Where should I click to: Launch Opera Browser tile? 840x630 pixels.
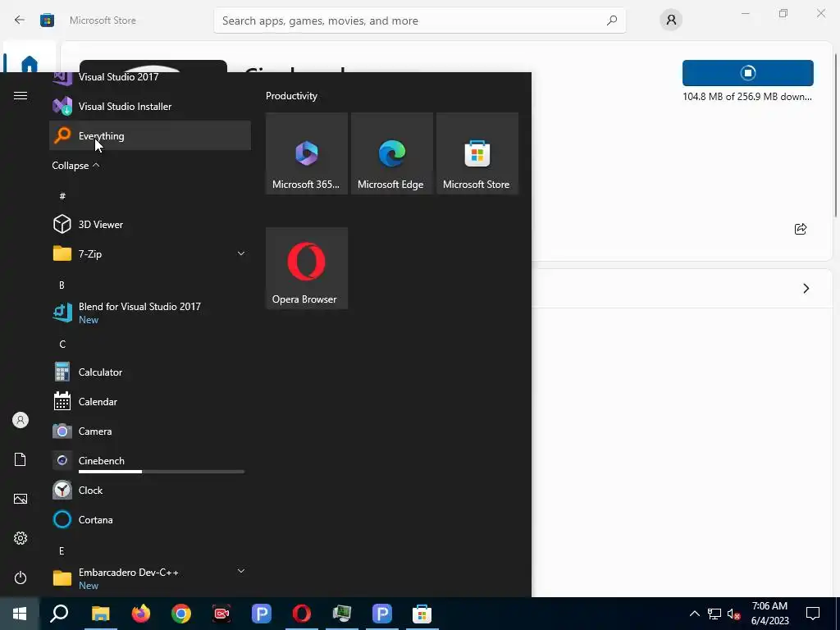tap(307, 268)
